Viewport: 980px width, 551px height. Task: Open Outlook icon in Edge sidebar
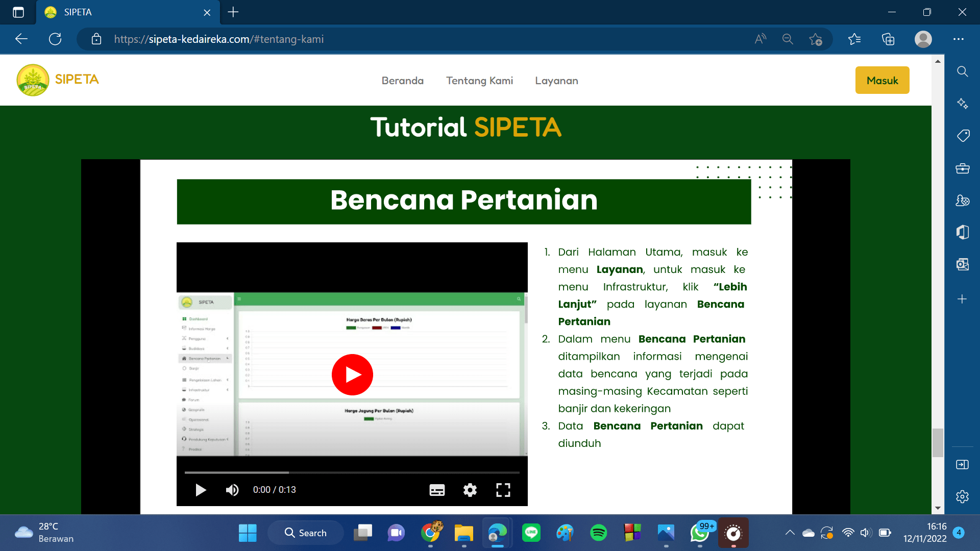point(962,264)
